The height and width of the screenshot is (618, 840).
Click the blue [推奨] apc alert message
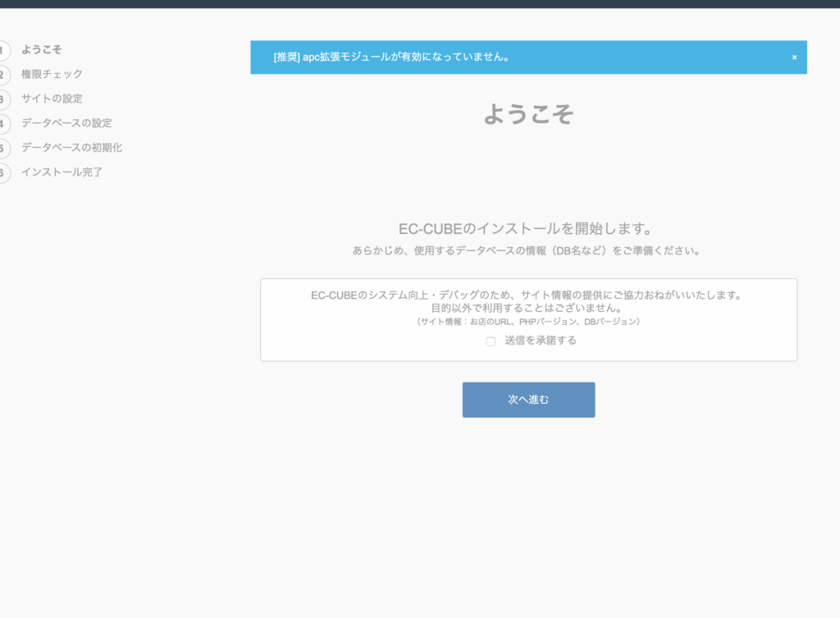coord(392,57)
